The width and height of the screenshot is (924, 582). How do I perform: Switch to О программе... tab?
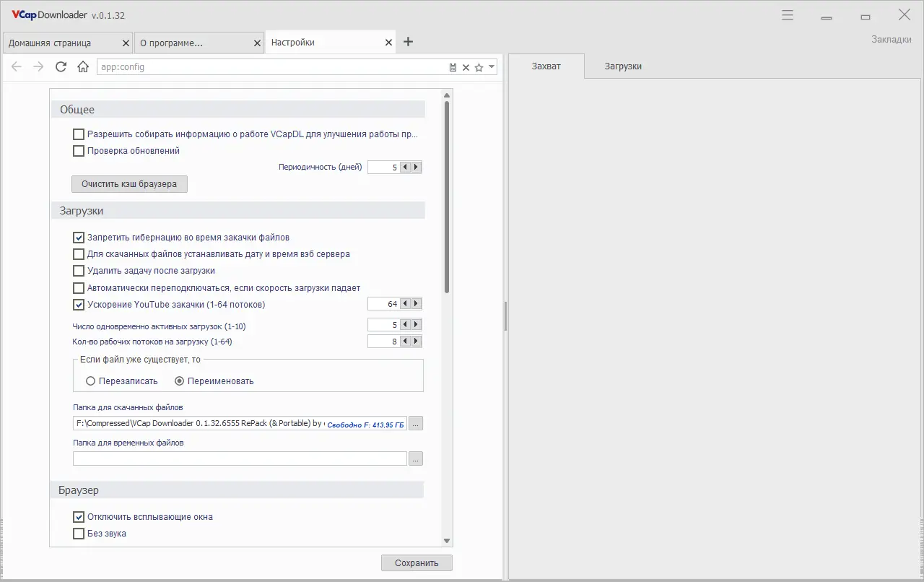pyautogui.click(x=199, y=43)
